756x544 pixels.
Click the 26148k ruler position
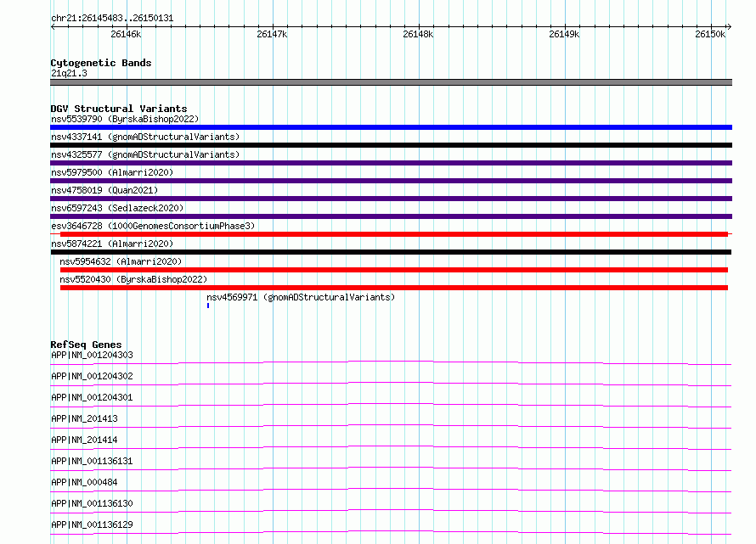click(x=418, y=34)
